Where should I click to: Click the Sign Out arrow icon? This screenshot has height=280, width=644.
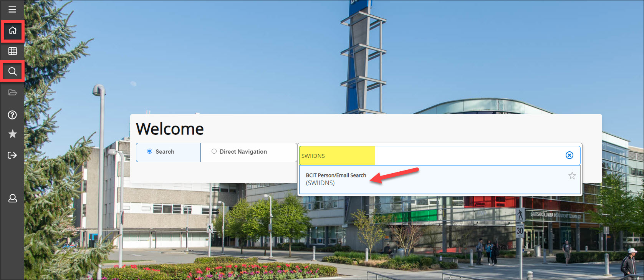12,155
